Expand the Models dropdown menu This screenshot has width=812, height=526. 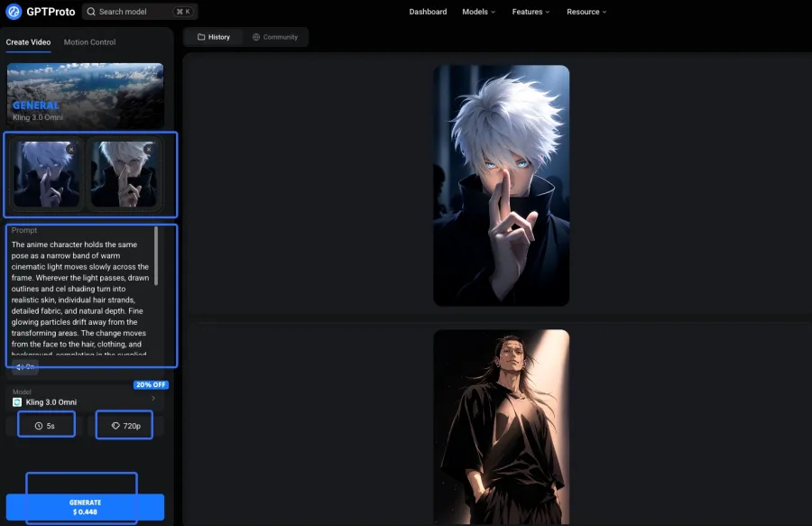[478, 12]
